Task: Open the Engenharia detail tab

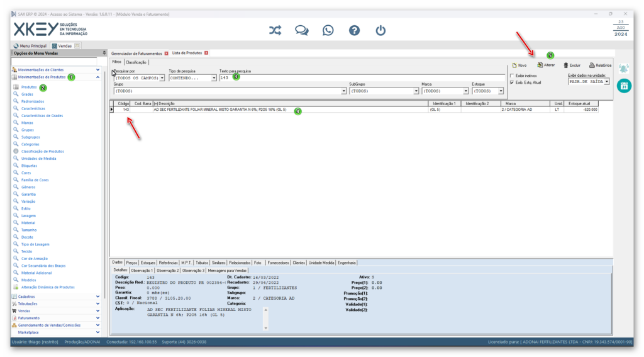Action: click(347, 263)
